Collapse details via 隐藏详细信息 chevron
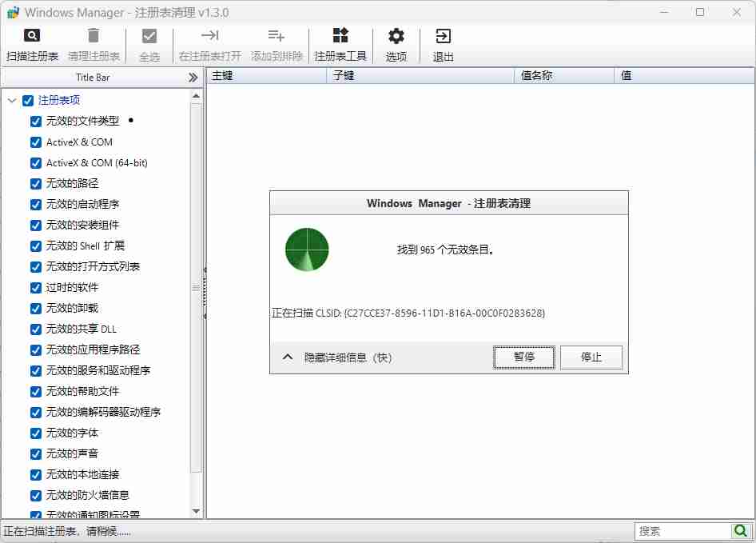 coord(288,357)
